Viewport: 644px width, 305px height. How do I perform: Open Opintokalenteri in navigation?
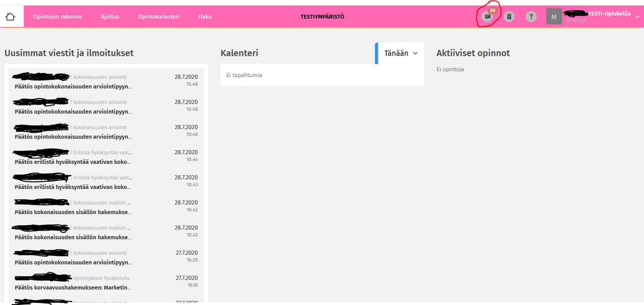tap(158, 16)
